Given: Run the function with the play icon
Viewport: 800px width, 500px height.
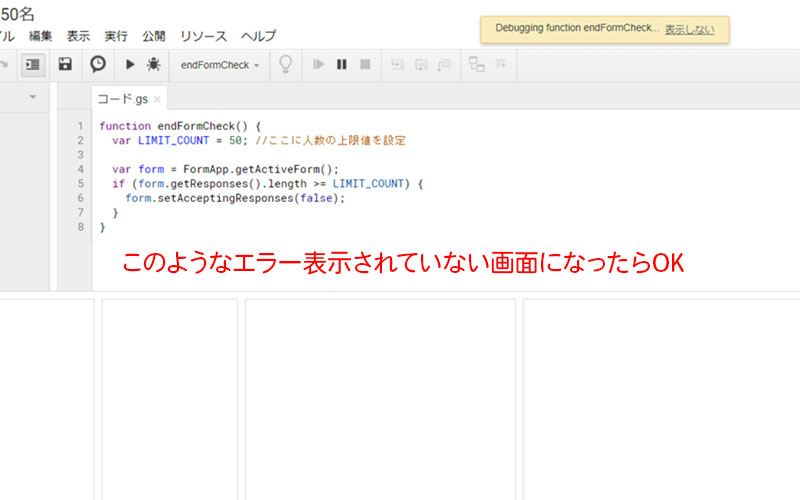Looking at the screenshot, I should [130, 64].
